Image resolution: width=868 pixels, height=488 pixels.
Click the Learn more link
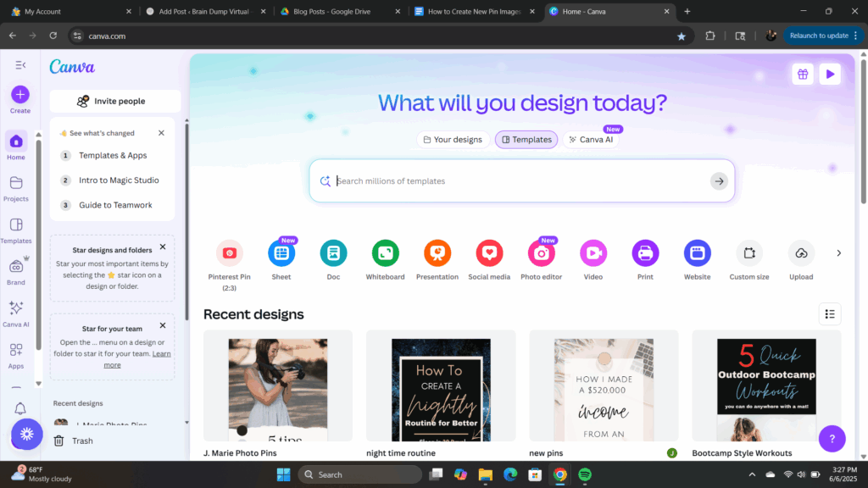(161, 353)
